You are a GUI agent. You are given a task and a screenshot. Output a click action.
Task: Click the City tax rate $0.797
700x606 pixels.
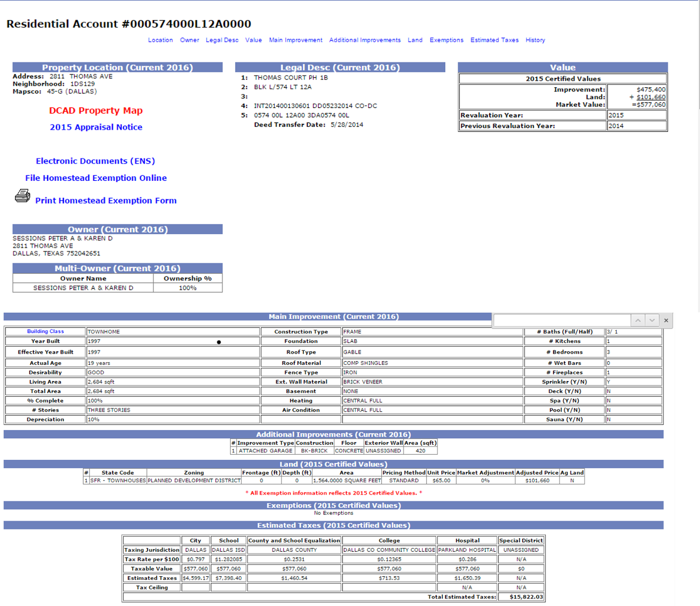(x=196, y=559)
